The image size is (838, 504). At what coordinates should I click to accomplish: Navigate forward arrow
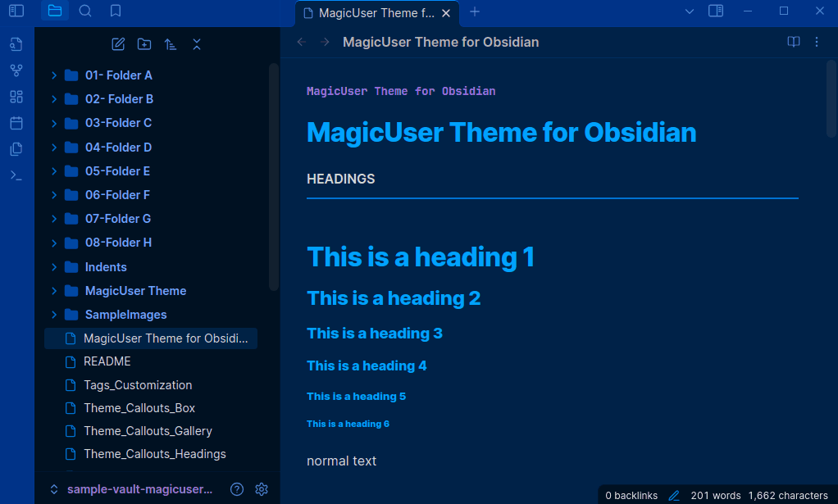point(325,42)
